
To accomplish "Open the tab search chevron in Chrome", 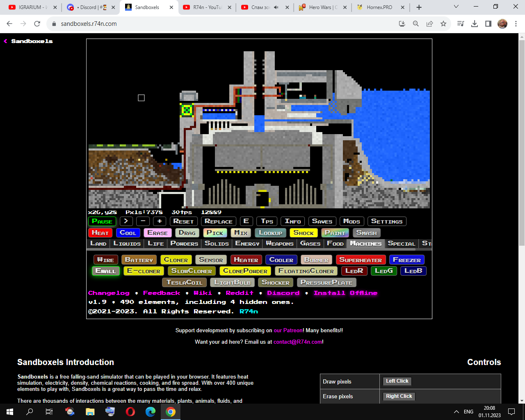I will click(456, 7).
